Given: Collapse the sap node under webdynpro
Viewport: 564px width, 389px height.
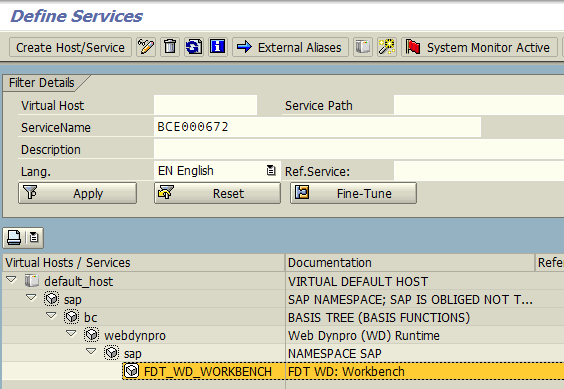Looking at the screenshot, I should [91, 351].
